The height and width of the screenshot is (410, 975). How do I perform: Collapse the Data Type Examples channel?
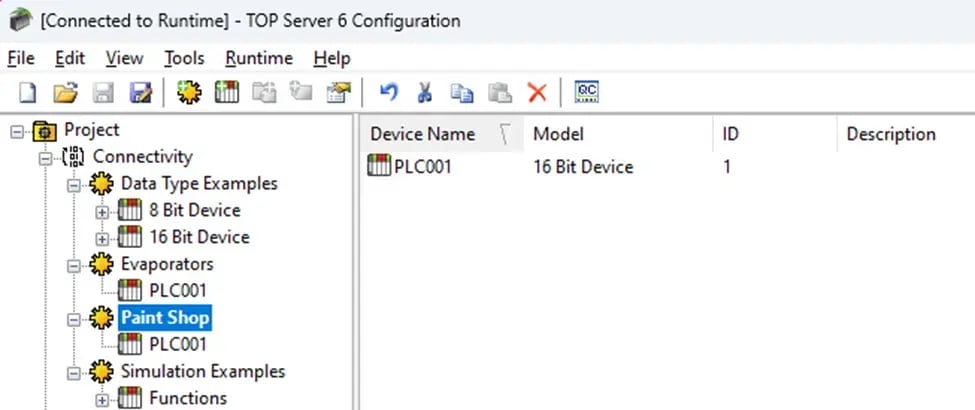(73, 184)
